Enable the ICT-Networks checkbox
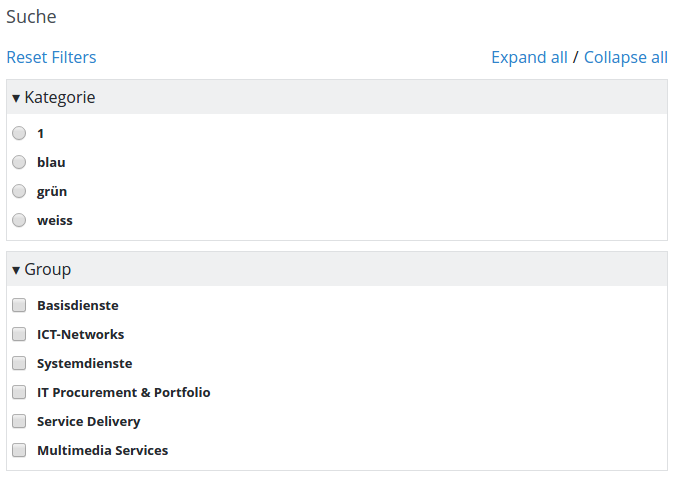 pos(19,334)
